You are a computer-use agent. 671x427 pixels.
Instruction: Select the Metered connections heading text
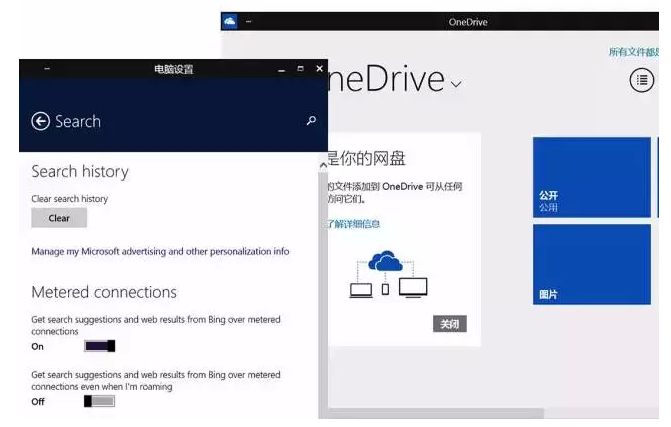pyautogui.click(x=104, y=293)
